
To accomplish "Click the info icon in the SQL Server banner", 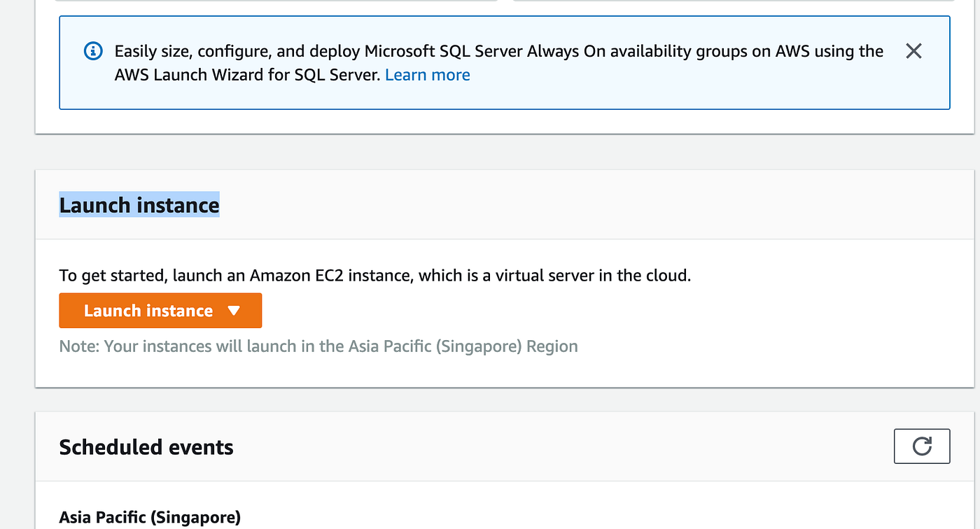I will pyautogui.click(x=92, y=50).
